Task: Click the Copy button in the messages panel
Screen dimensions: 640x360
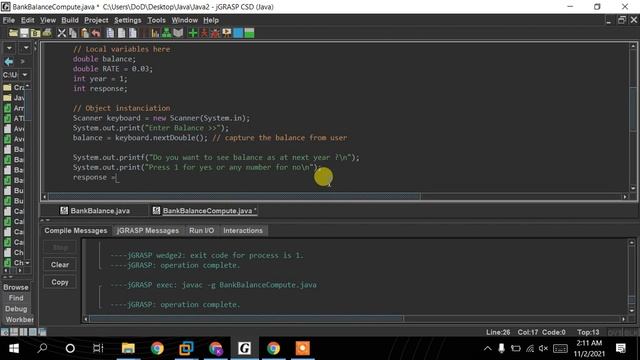Action: pyautogui.click(x=60, y=282)
